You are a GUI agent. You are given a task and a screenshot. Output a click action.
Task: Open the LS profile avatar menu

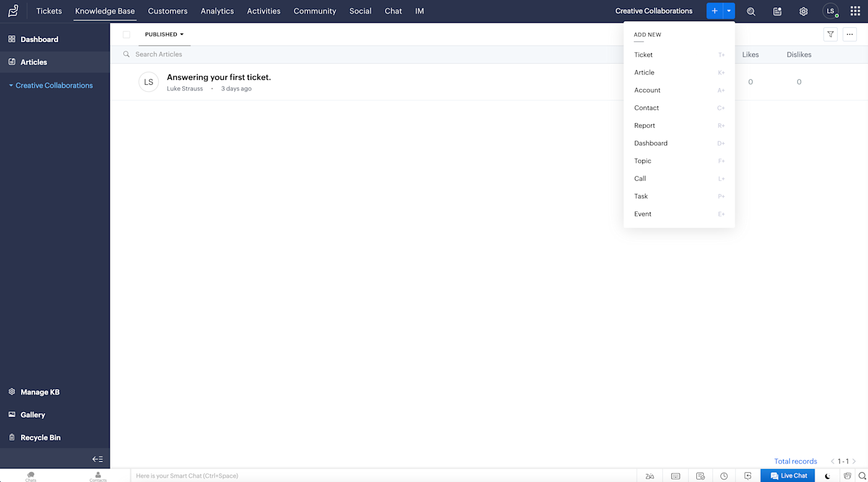pyautogui.click(x=830, y=11)
